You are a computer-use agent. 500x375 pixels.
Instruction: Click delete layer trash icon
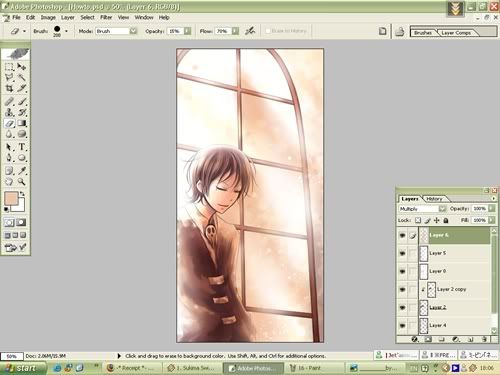pyautogui.click(x=484, y=339)
